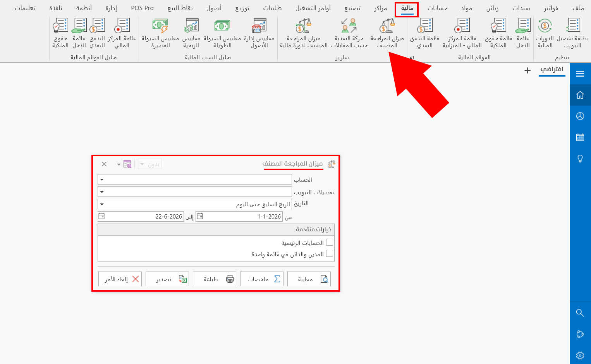
Task: Click the طباعة print button
Action: pos(215,279)
